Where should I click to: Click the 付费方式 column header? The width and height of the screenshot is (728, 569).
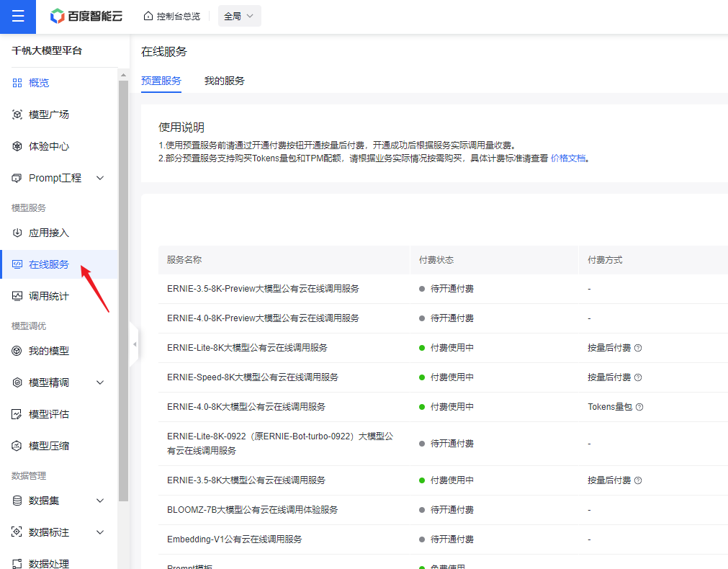click(x=605, y=259)
